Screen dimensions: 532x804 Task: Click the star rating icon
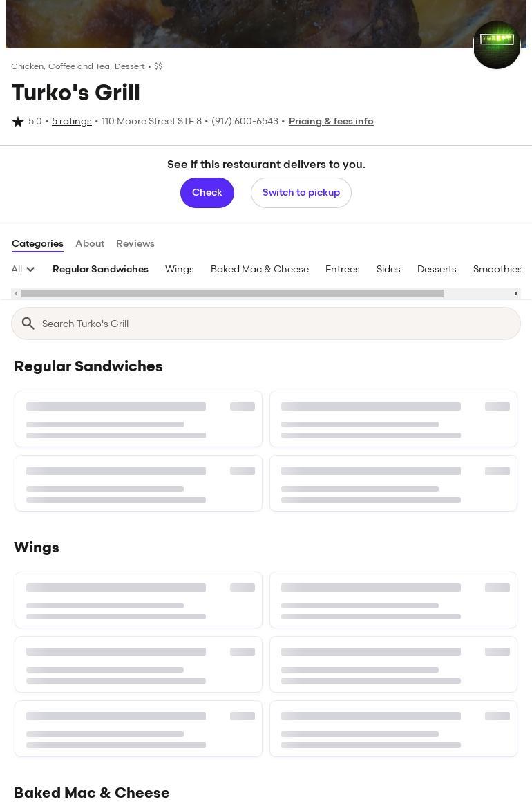[x=18, y=122]
